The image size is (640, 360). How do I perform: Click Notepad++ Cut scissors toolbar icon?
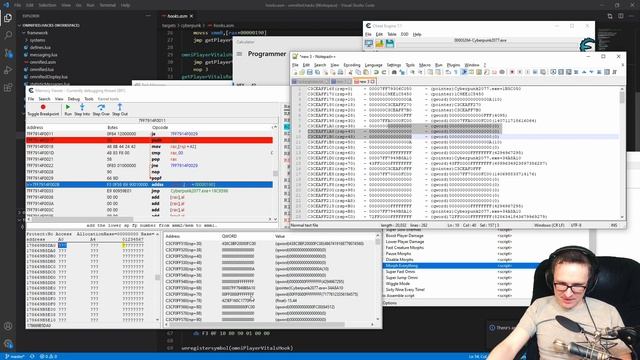click(x=351, y=72)
